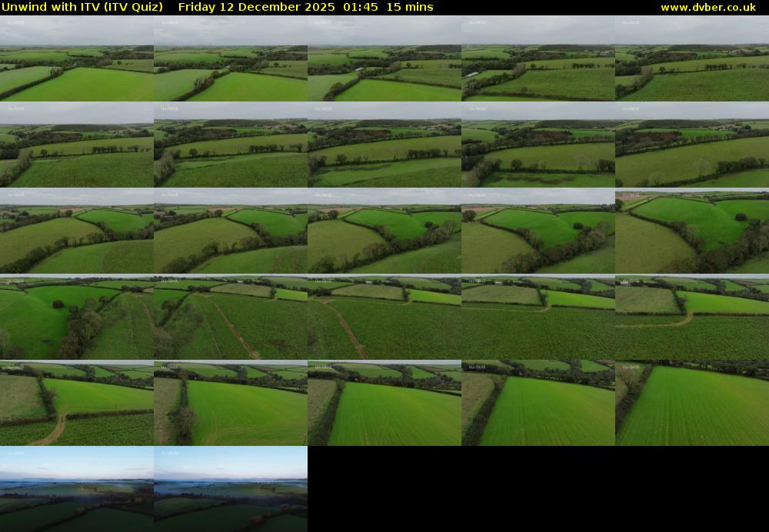Screen dimensions: 769x532
Task: Click the '15 mins' duration label
Action: (x=410, y=8)
